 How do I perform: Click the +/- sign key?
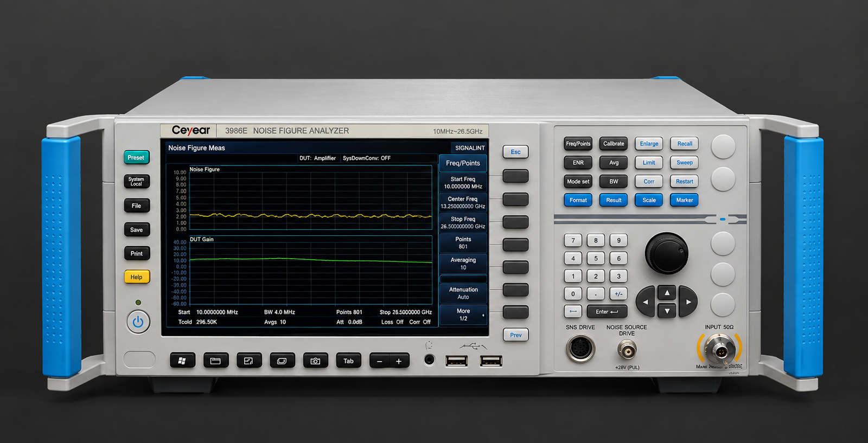[x=618, y=294]
